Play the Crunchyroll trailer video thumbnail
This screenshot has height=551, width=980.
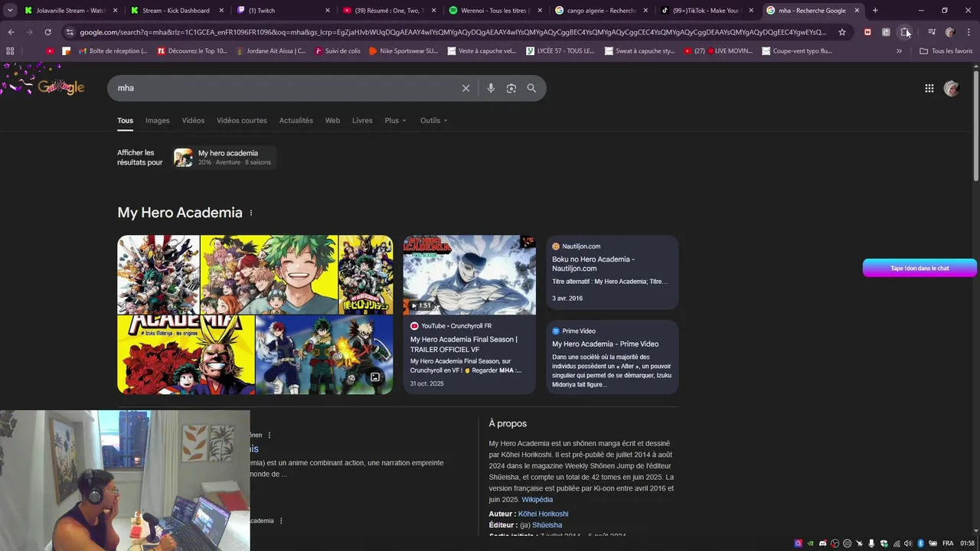pos(469,275)
